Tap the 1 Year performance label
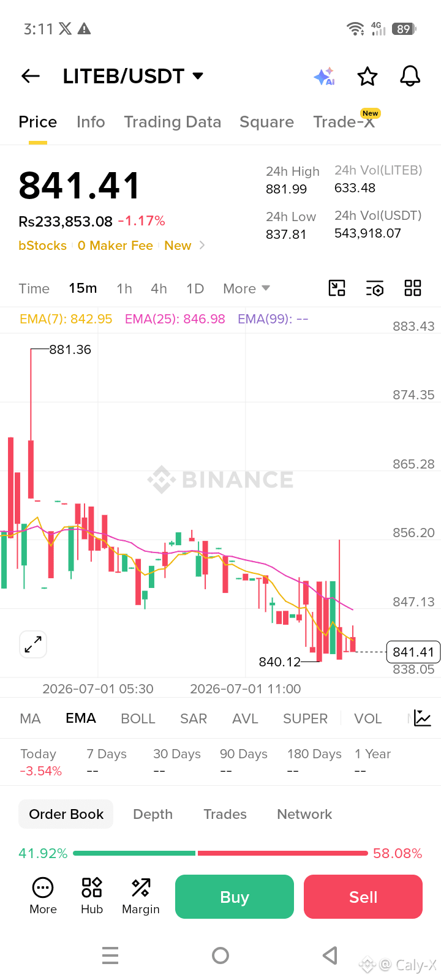 pyautogui.click(x=372, y=754)
